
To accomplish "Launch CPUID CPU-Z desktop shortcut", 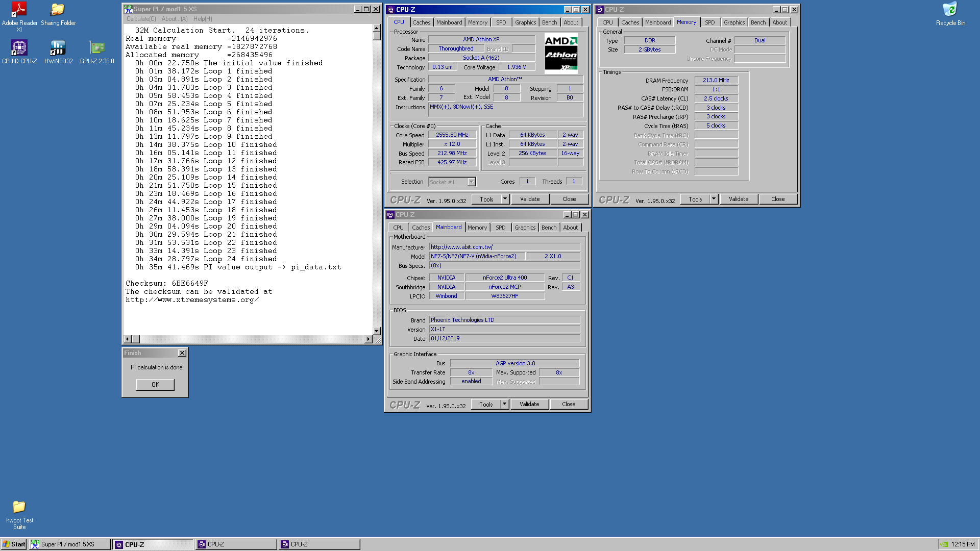I will point(19,52).
